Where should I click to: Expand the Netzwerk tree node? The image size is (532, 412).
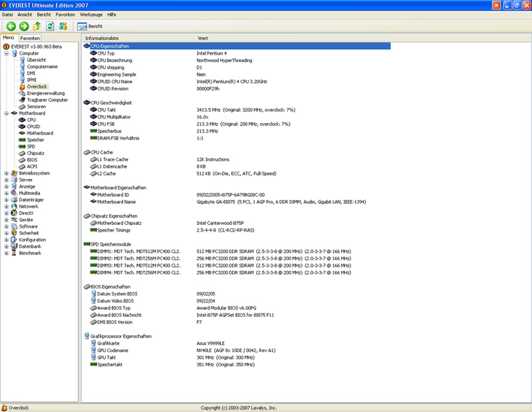coord(7,206)
